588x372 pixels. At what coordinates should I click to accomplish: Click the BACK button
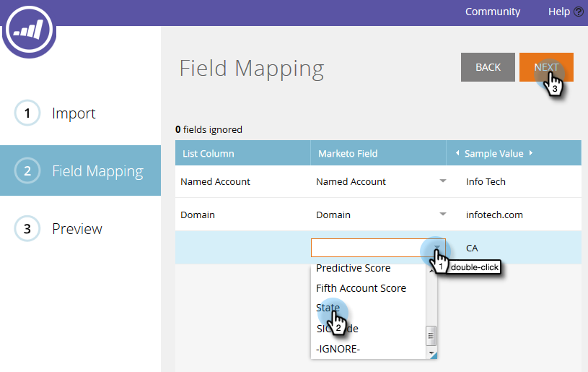coord(488,67)
